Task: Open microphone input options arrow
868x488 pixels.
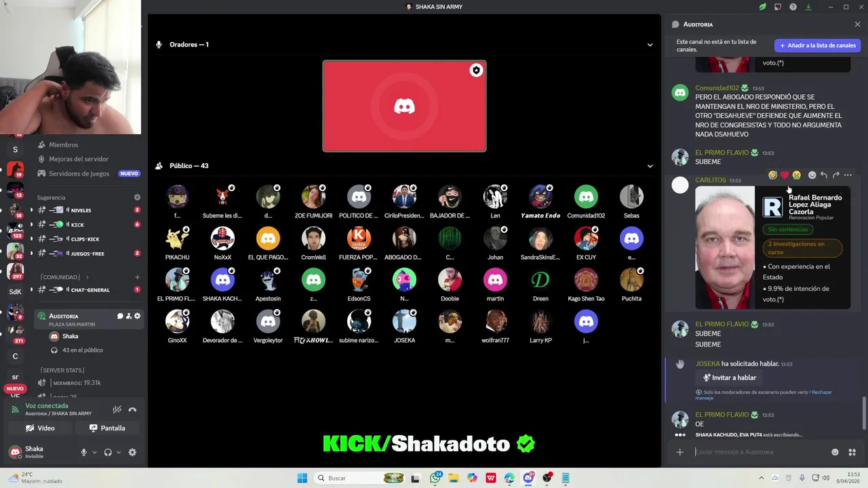Action: [x=94, y=452]
